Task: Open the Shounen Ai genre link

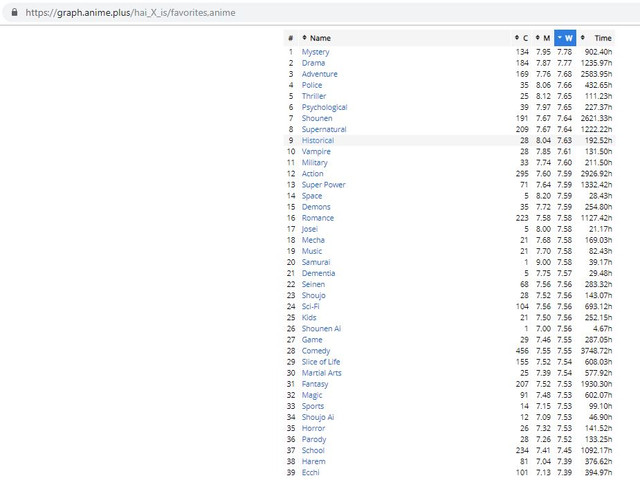Action: [321, 329]
